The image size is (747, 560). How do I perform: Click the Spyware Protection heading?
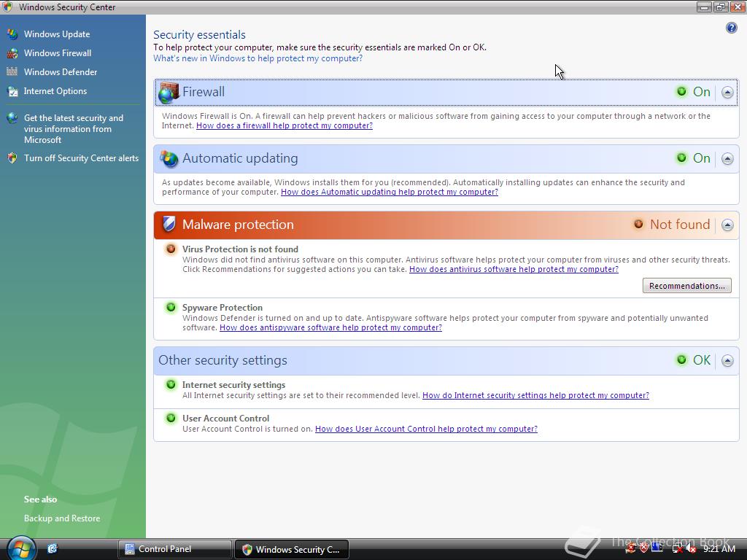coord(222,308)
